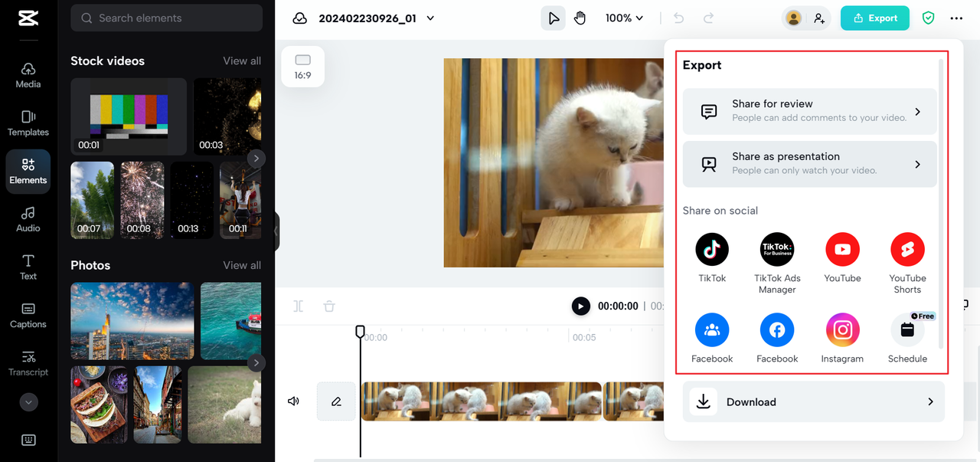Open the Instagram sharing option
Image resolution: width=980 pixels, height=462 pixels.
pyautogui.click(x=842, y=329)
